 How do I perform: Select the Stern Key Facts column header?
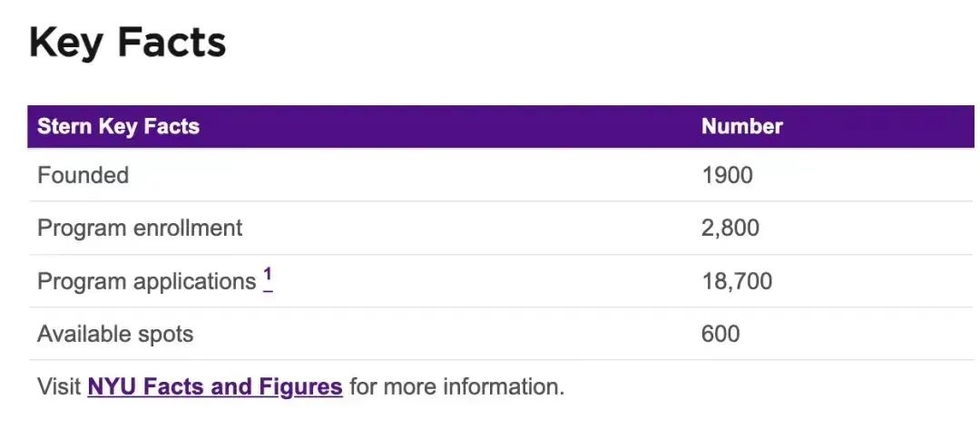point(118,126)
